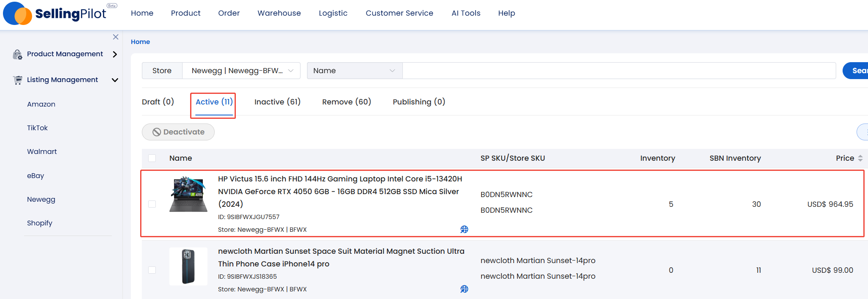The image size is (868, 299).
Task: Click the Deactivate button
Action: [178, 132]
